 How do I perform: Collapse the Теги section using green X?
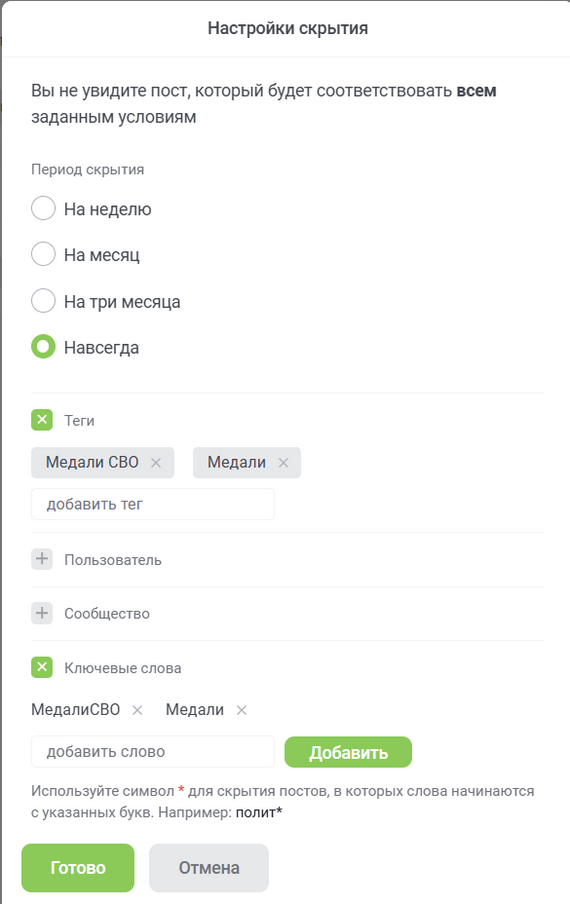[x=42, y=420]
